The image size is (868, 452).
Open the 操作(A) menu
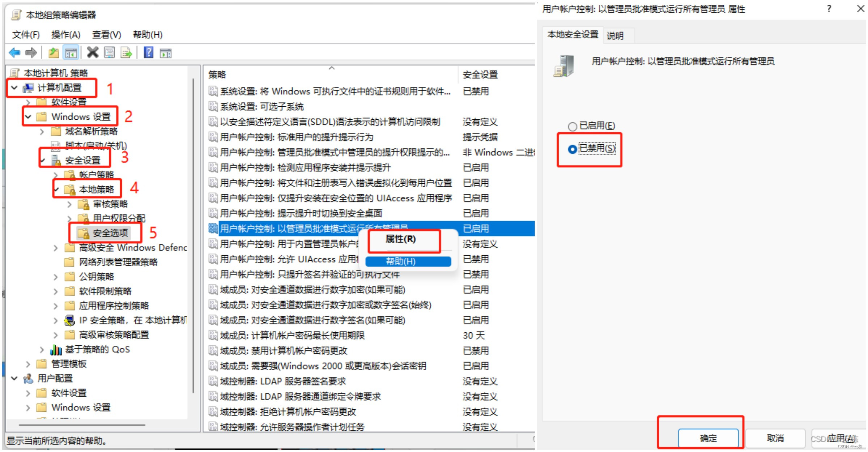pyautogui.click(x=66, y=35)
